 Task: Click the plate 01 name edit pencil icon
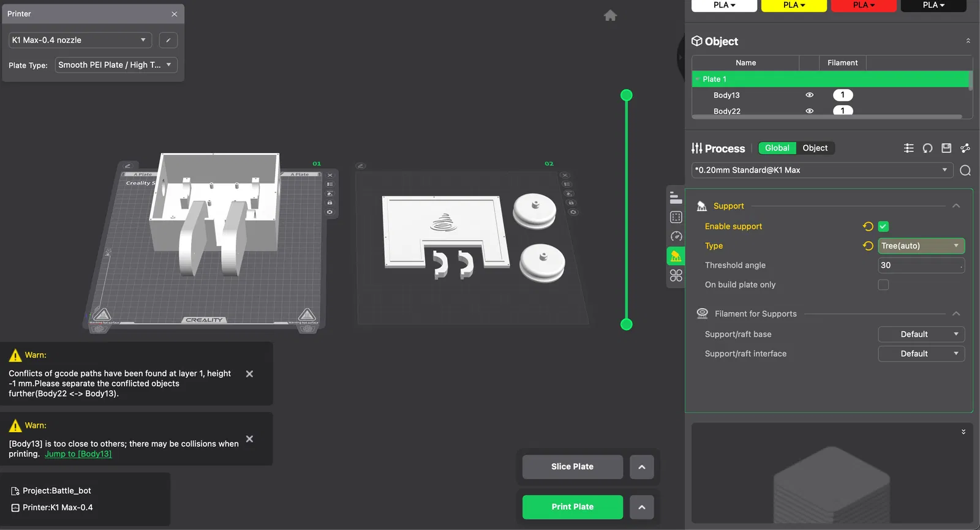128,166
